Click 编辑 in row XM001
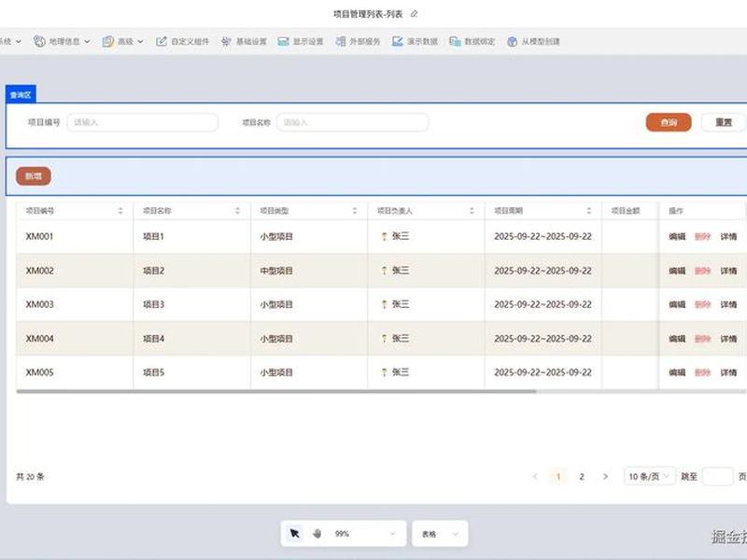 [677, 236]
